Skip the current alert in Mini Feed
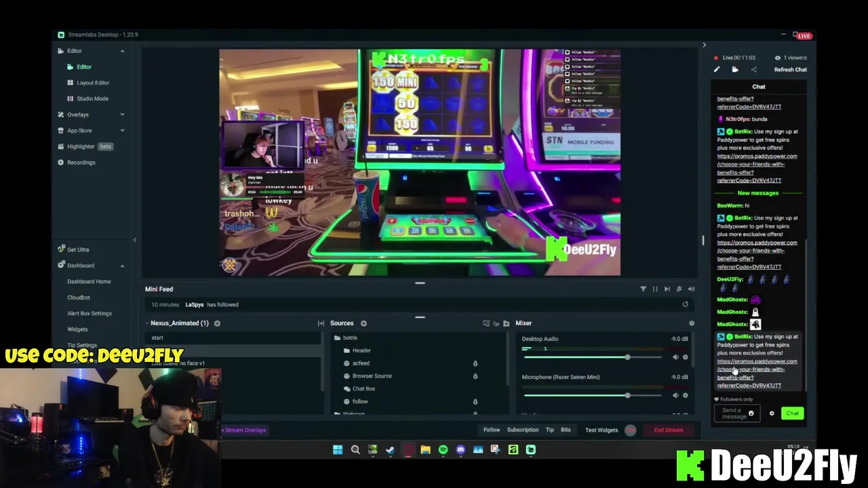This screenshot has height=488, width=868. tap(667, 289)
